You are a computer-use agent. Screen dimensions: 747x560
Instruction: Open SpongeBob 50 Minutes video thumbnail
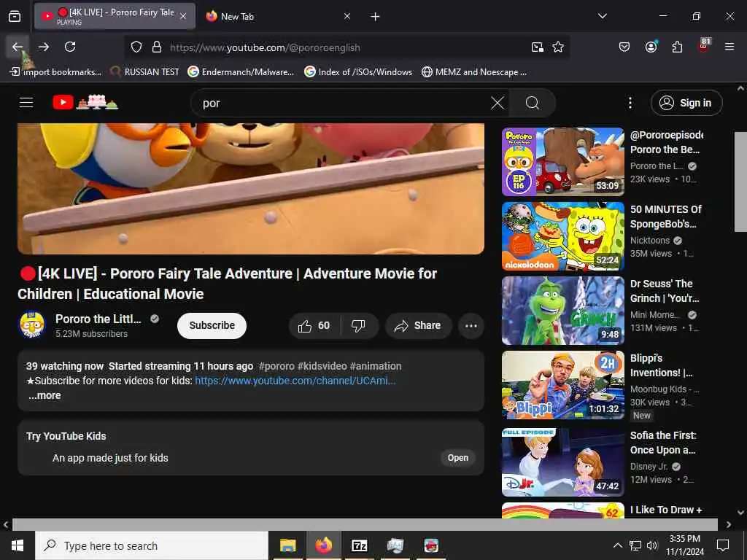[562, 236]
